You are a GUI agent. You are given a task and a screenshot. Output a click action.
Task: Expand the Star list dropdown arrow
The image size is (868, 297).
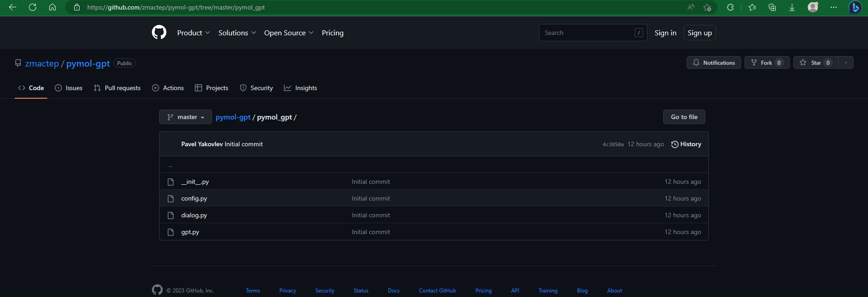coord(846,63)
